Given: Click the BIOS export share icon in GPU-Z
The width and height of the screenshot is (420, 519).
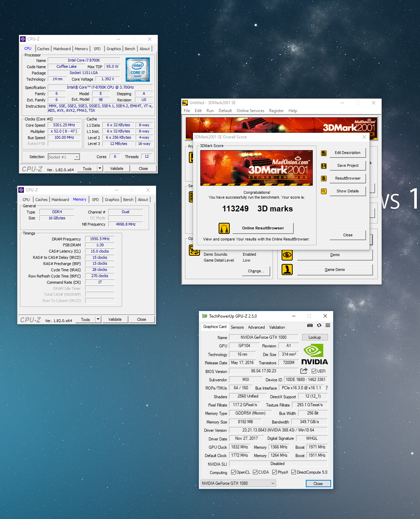Looking at the screenshot, I should click(304, 371).
